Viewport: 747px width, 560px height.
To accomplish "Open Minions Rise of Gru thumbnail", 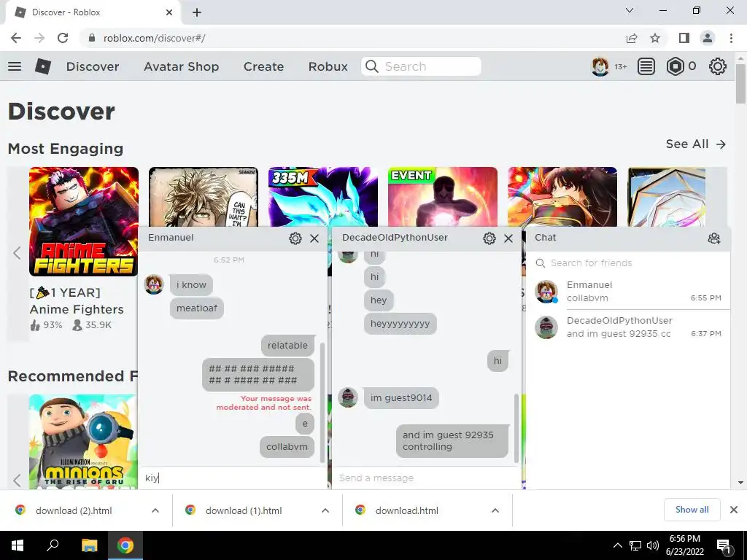I will 83,441.
